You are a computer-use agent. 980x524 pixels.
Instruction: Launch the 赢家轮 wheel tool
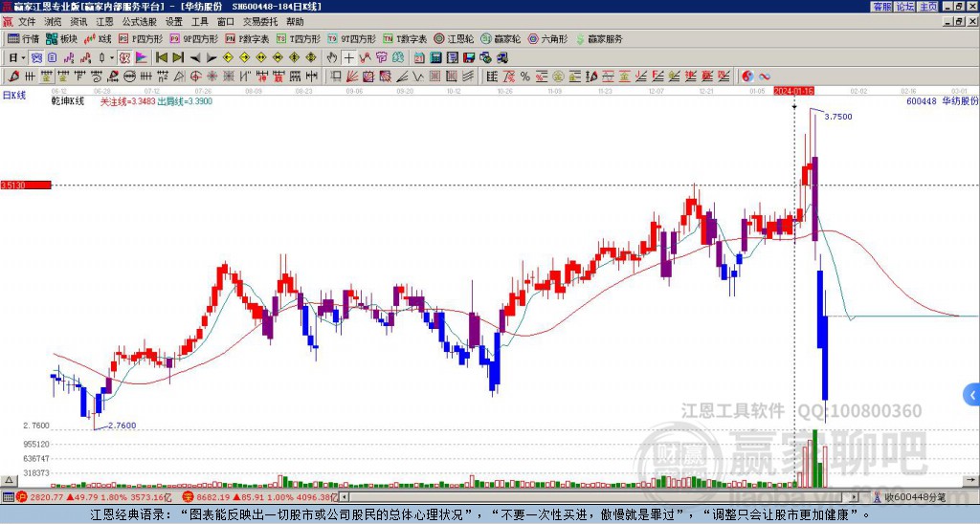pos(501,38)
